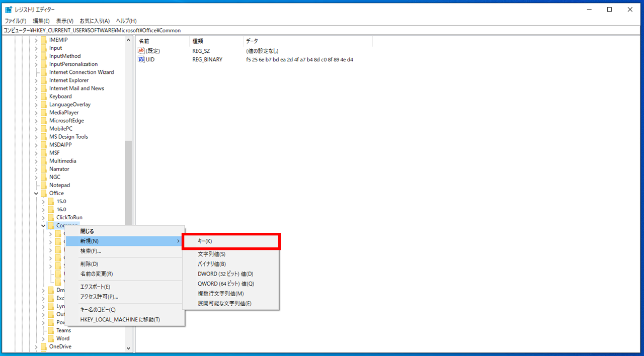Image resolution: width=644 pixels, height=356 pixels.
Task: Click the registry path address bar
Action: point(322,30)
